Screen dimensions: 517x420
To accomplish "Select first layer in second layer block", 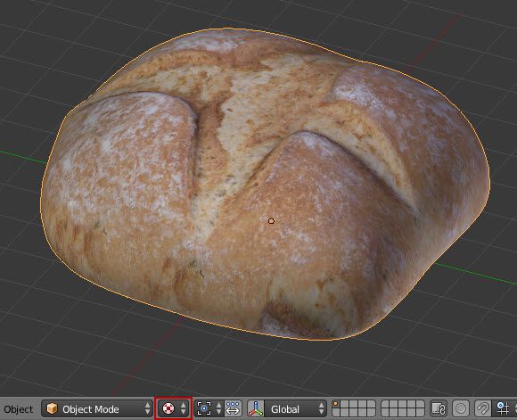I will 385,405.
